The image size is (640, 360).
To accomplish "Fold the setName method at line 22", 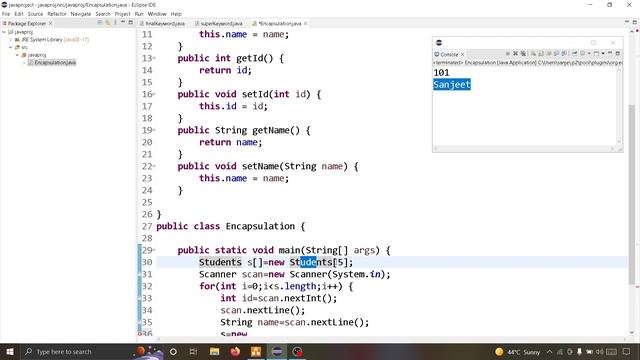I will [154, 166].
